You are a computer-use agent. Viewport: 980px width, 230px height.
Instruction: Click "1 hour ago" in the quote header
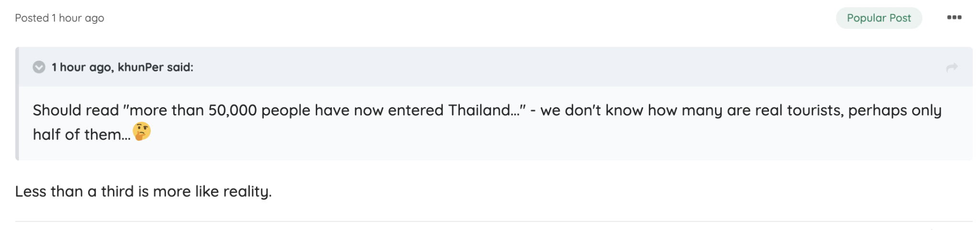tap(82, 68)
